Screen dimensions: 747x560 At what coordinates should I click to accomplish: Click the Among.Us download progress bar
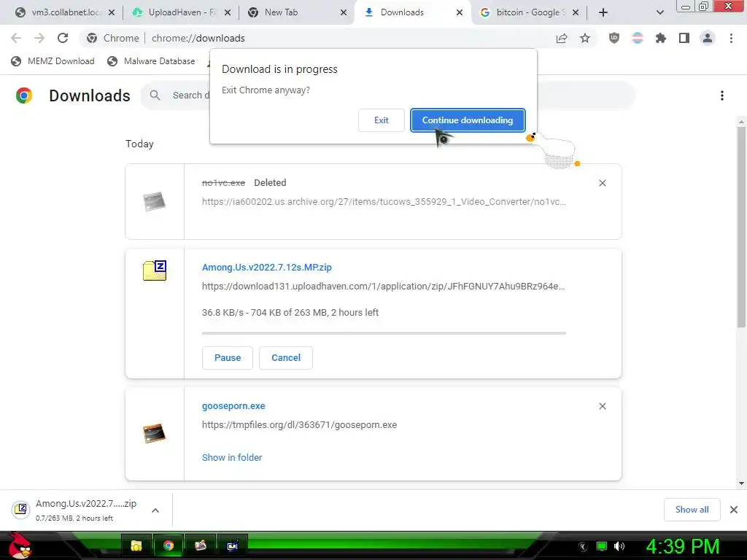pyautogui.click(x=384, y=333)
